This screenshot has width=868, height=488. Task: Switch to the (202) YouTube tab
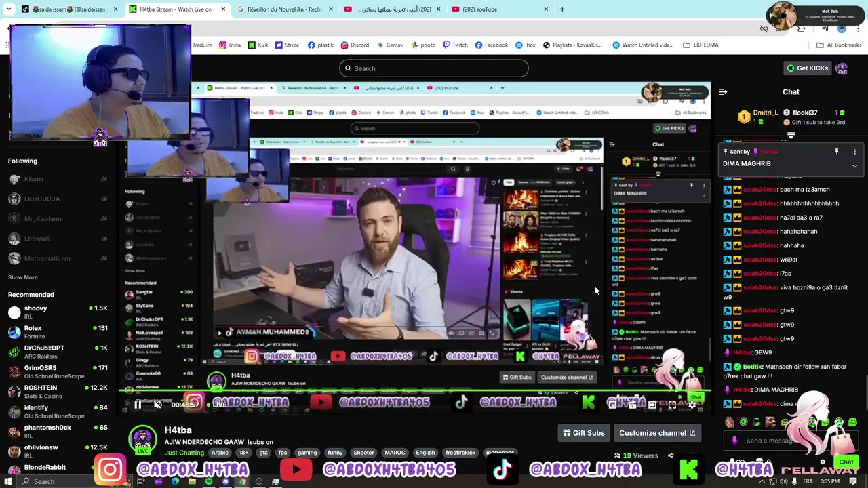[x=498, y=9]
